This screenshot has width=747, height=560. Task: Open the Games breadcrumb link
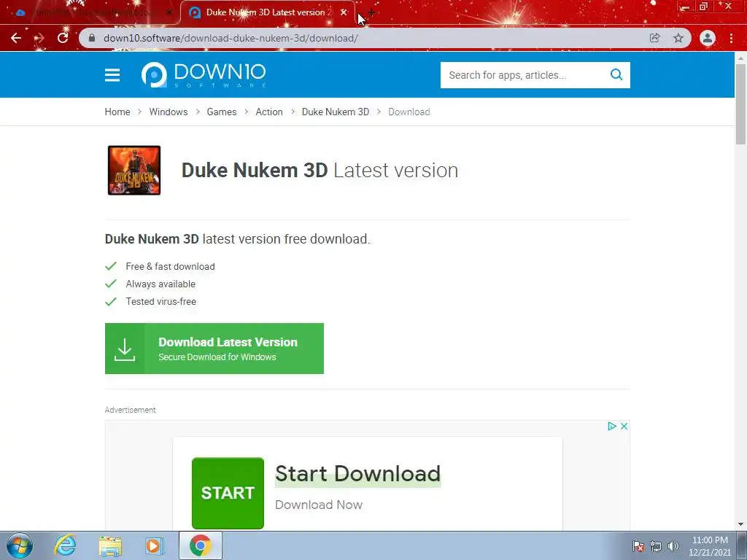pyautogui.click(x=222, y=112)
